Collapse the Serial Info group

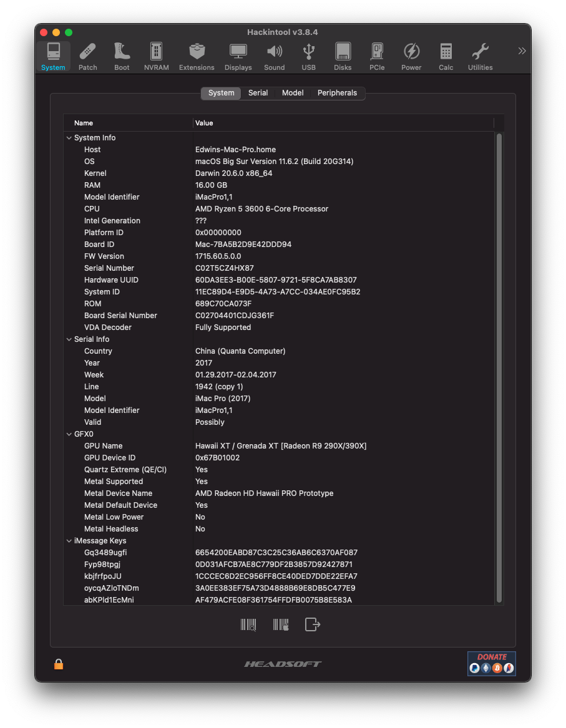(69, 339)
